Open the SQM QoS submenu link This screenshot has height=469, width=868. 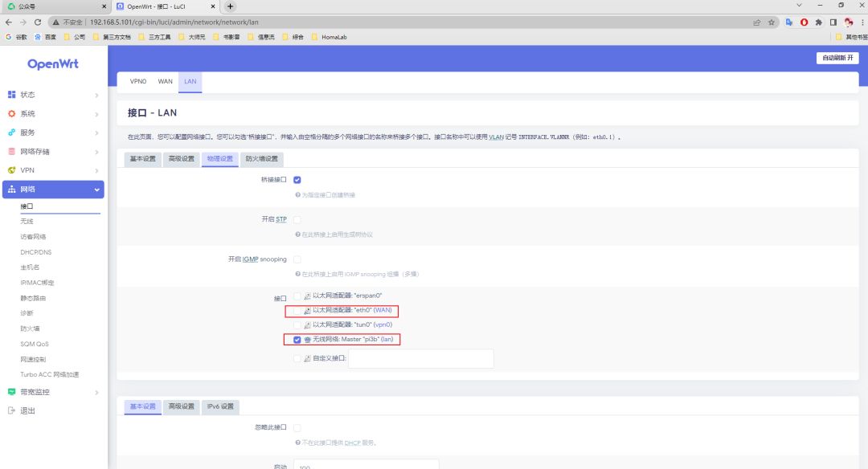pos(35,344)
